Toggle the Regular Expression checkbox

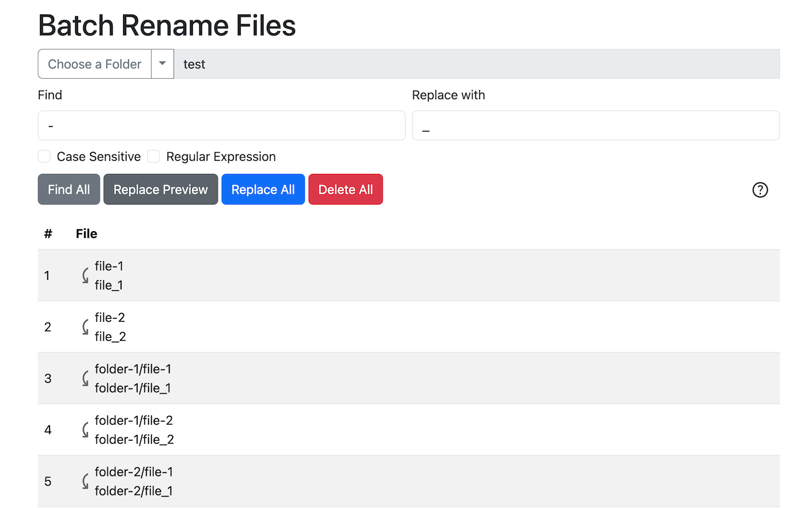point(154,157)
